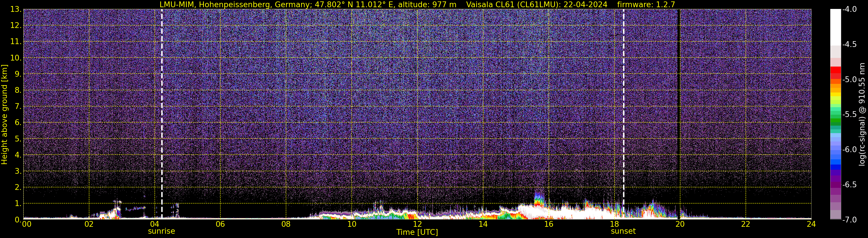
Task: Click the x-axis tick label '08'
Action: click(x=286, y=224)
